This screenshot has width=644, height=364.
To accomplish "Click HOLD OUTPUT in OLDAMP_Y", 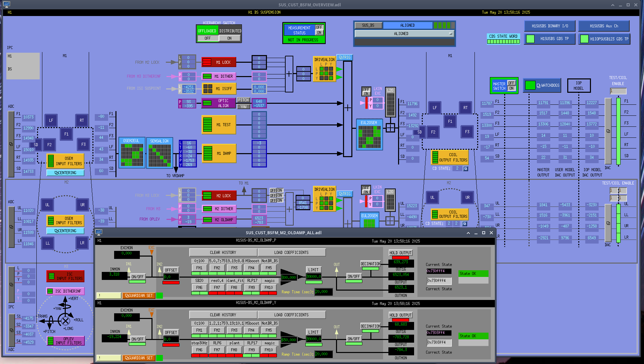I will 400,315.
